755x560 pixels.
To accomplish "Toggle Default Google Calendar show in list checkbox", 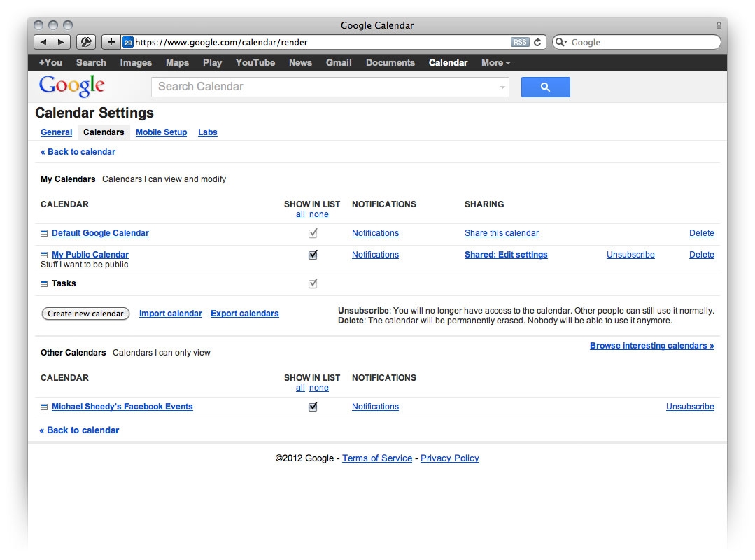I will 313,233.
